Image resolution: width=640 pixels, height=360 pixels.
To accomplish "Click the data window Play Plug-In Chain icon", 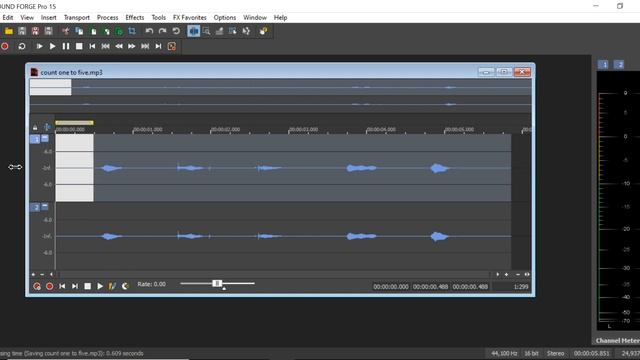I will tap(112, 287).
